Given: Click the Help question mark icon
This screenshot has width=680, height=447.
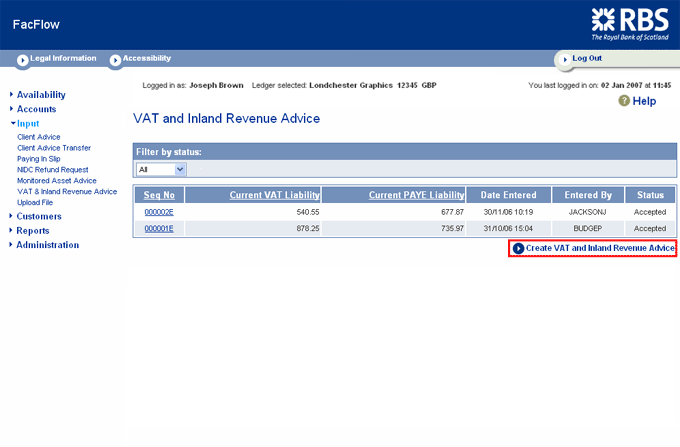Looking at the screenshot, I should [624, 101].
